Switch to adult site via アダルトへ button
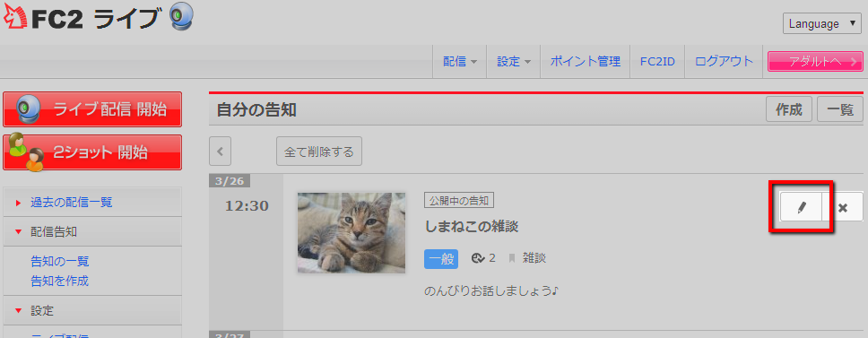 [x=815, y=61]
